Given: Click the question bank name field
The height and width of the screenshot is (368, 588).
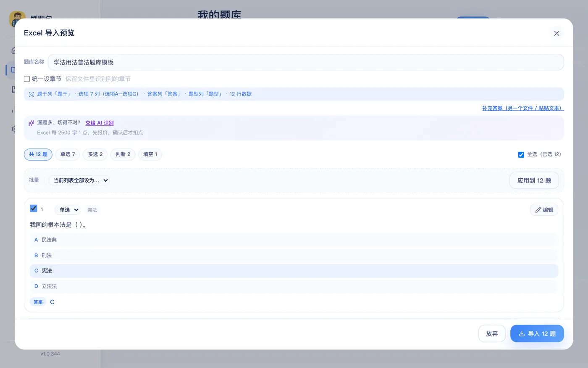Looking at the screenshot, I should [306, 62].
